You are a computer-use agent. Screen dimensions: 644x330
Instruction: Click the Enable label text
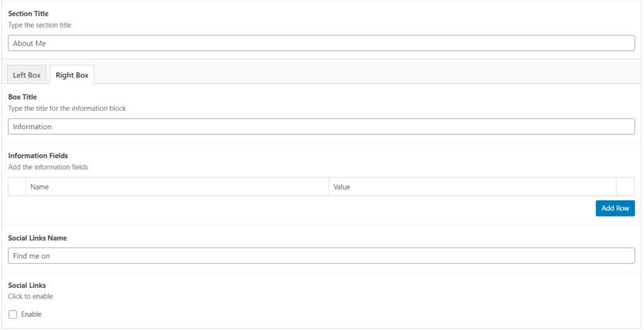click(31, 314)
